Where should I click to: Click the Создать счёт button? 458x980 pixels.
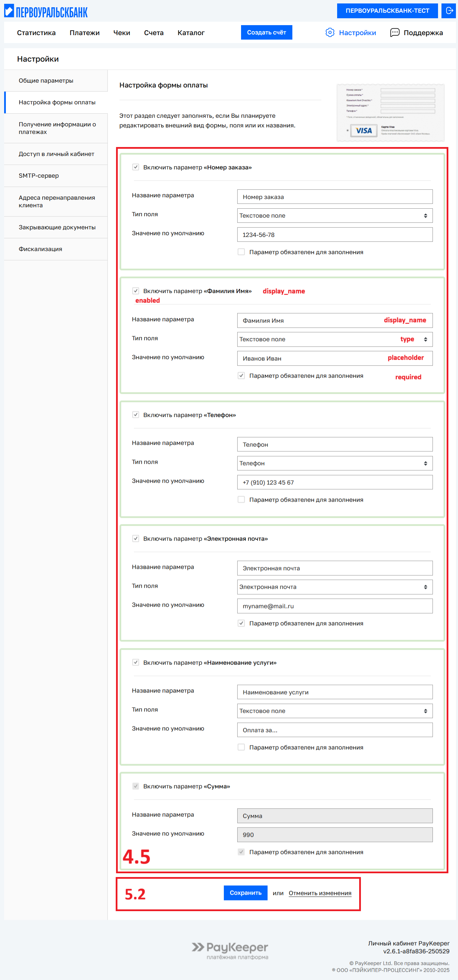(x=266, y=32)
